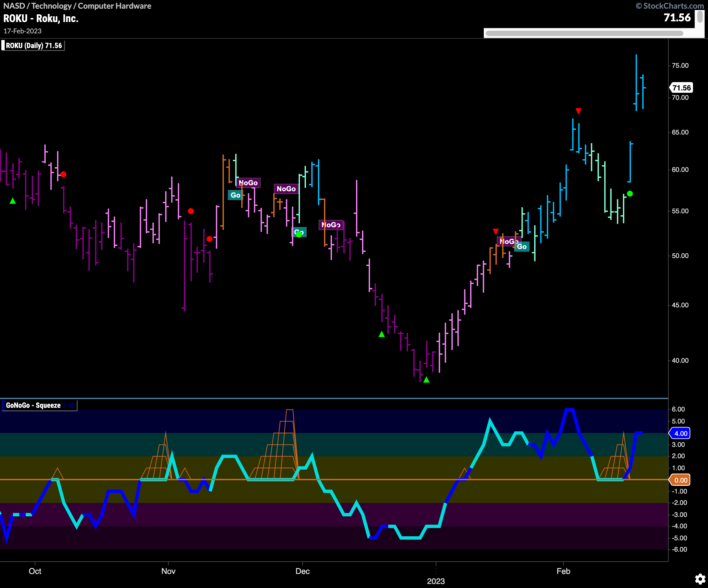This screenshot has width=708, height=588.
Task: Click the StockCharts.com copyright text
Action: pos(670,6)
